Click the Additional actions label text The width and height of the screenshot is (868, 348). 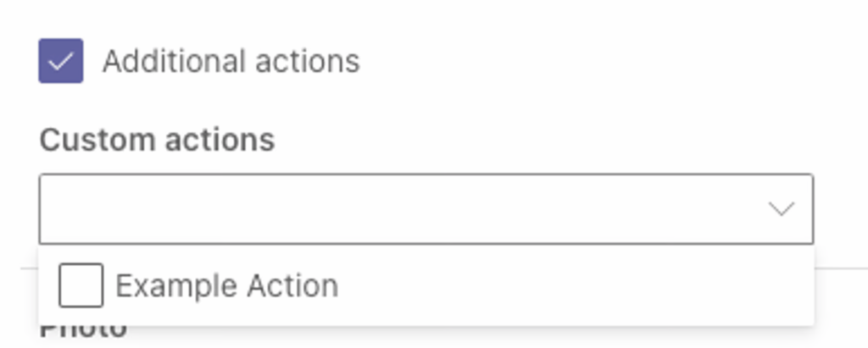pos(231,61)
